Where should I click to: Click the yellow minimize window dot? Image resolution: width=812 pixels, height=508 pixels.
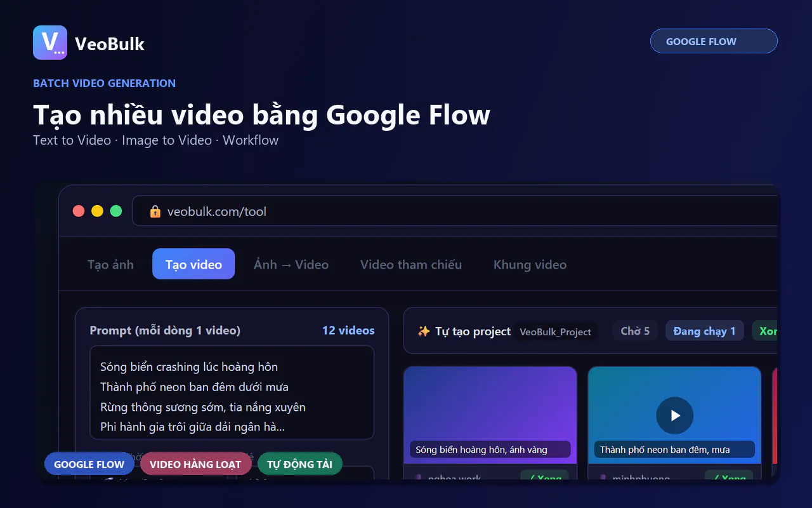click(x=97, y=211)
